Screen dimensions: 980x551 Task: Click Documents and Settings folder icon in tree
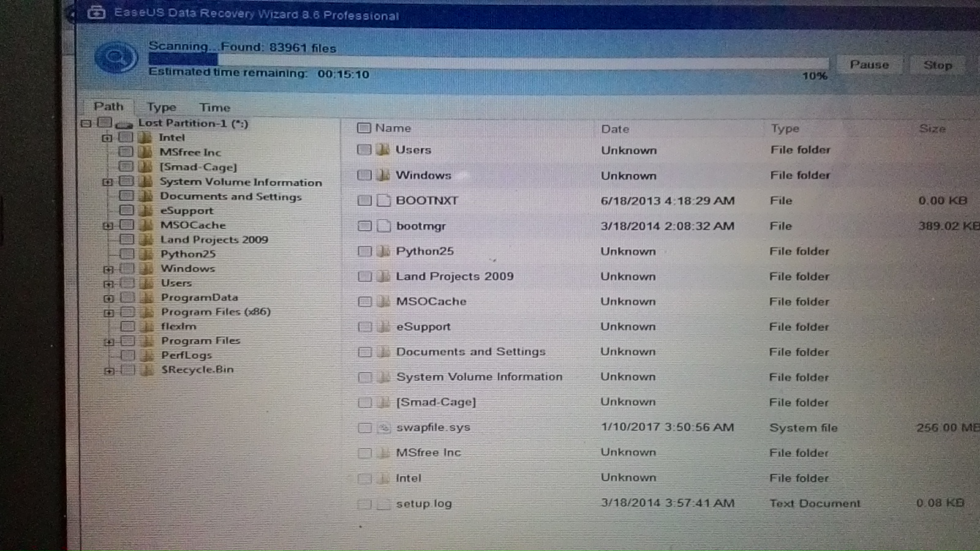(146, 196)
